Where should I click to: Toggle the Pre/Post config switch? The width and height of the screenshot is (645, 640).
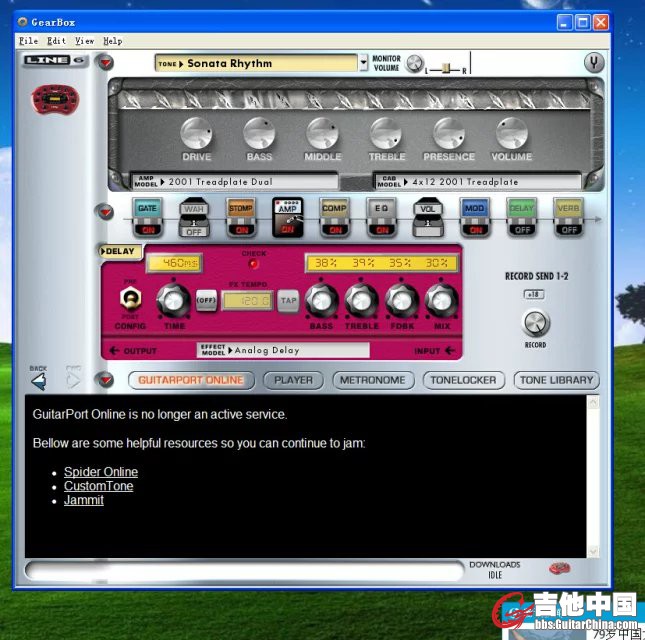tap(129, 299)
